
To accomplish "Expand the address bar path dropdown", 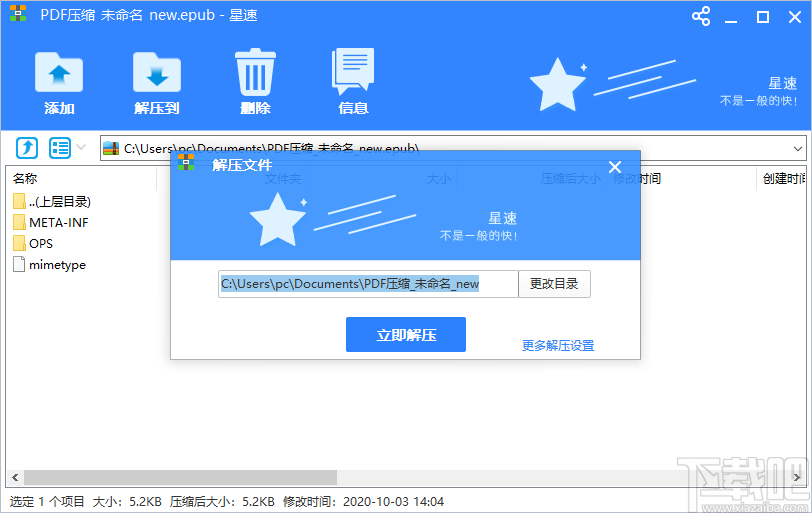I will 798,149.
